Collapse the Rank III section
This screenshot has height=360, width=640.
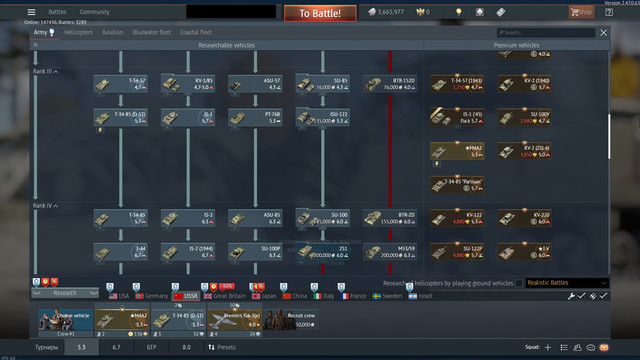[45, 71]
